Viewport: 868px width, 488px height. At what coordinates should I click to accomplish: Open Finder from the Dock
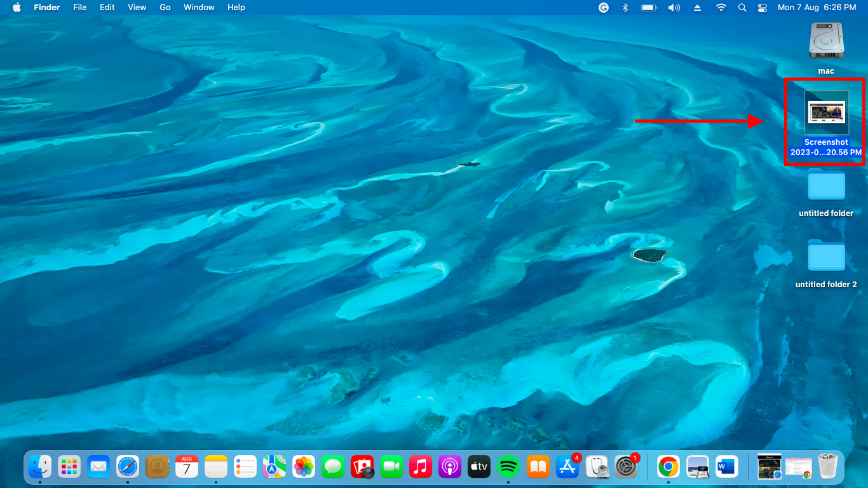(x=39, y=467)
